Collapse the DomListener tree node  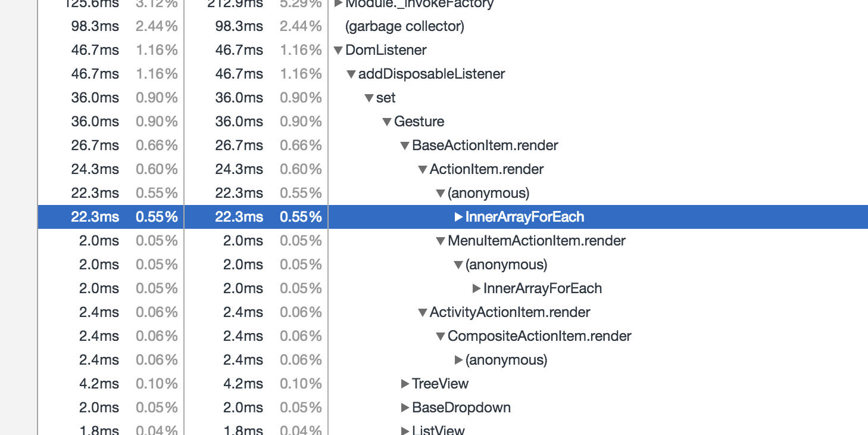339,50
